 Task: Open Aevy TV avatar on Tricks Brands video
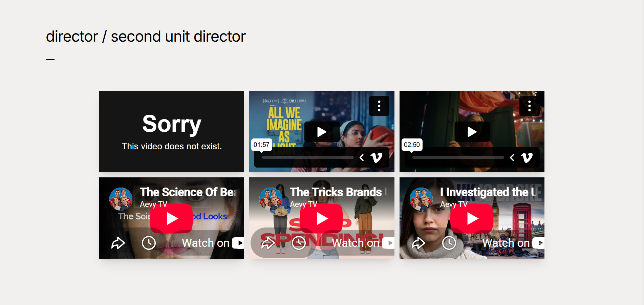point(271,199)
